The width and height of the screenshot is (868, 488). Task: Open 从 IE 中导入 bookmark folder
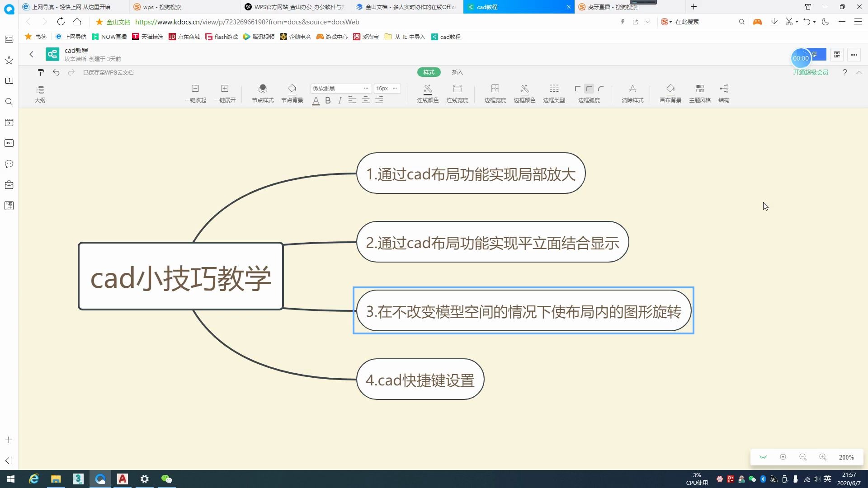pyautogui.click(x=405, y=37)
